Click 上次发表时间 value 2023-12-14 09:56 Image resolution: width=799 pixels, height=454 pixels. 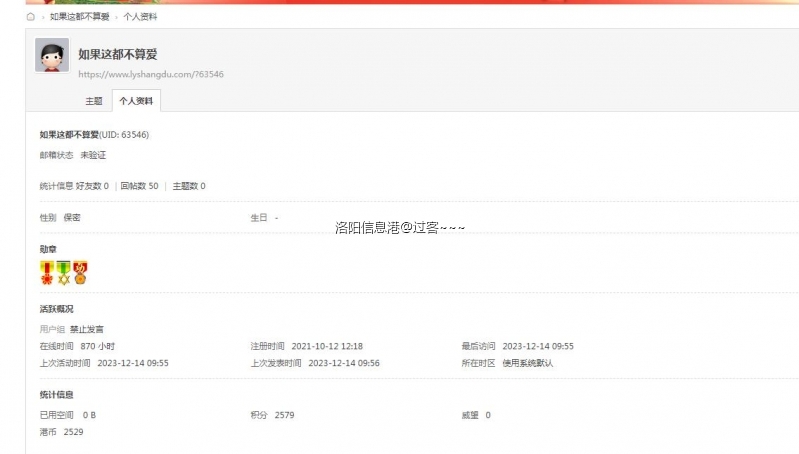point(344,363)
